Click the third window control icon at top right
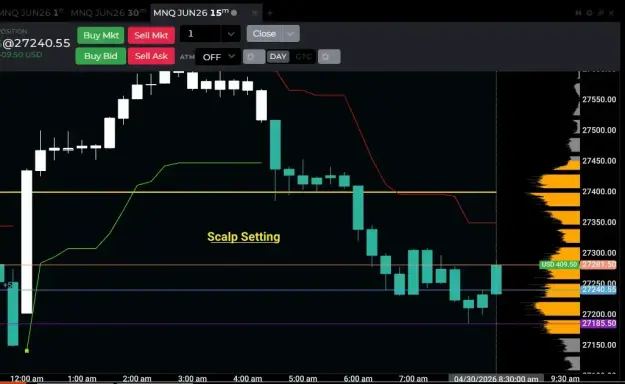Image resolution: width=625 pixels, height=384 pixels. tap(600, 13)
